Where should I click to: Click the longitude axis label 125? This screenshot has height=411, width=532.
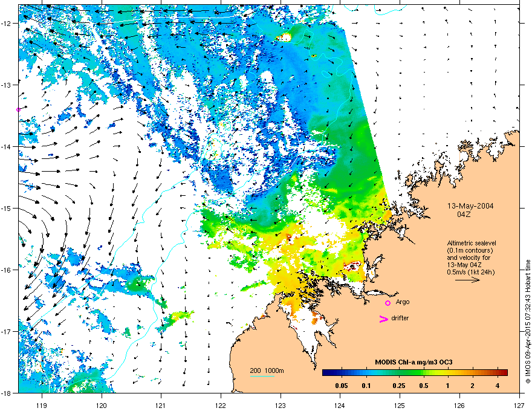400,405
